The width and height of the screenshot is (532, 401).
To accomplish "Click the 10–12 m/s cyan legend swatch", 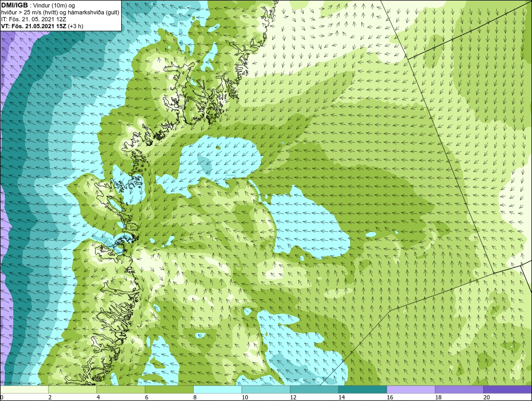I will (x=266, y=389).
